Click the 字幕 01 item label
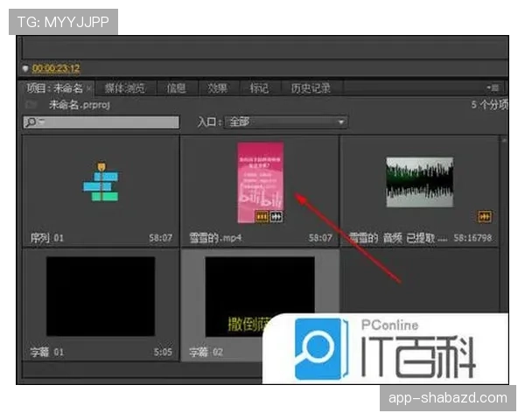The height and width of the screenshot is (420, 525). coord(47,352)
